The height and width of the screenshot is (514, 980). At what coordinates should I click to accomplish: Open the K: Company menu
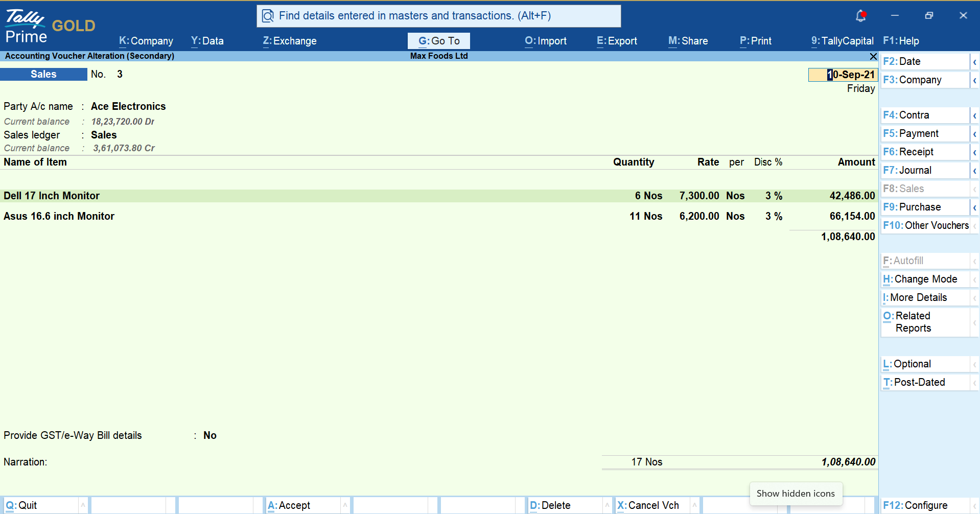pos(146,41)
